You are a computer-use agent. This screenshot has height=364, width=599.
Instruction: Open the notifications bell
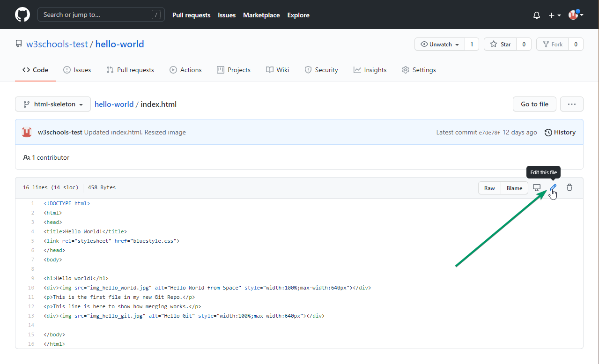(537, 15)
